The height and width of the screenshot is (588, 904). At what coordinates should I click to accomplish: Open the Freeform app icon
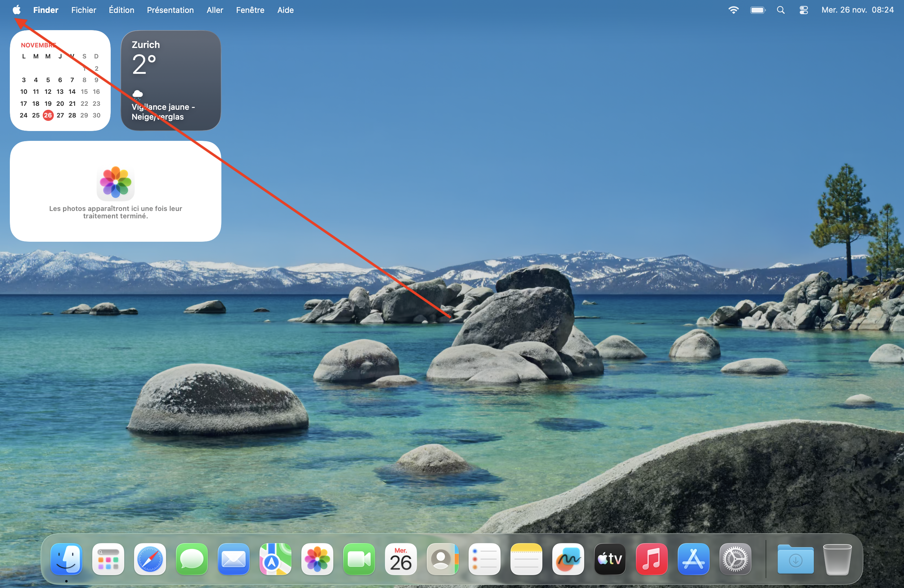point(568,559)
